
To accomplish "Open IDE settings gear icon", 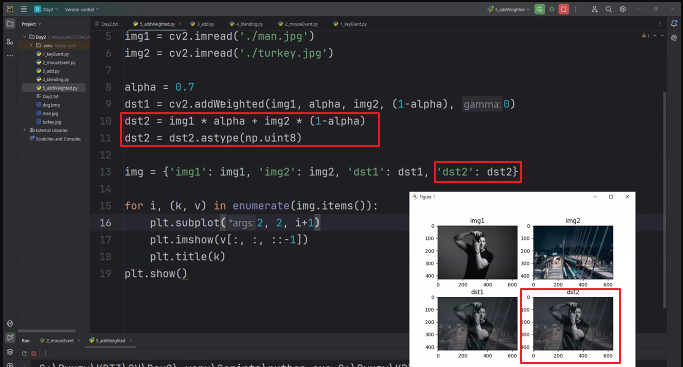I will [623, 9].
